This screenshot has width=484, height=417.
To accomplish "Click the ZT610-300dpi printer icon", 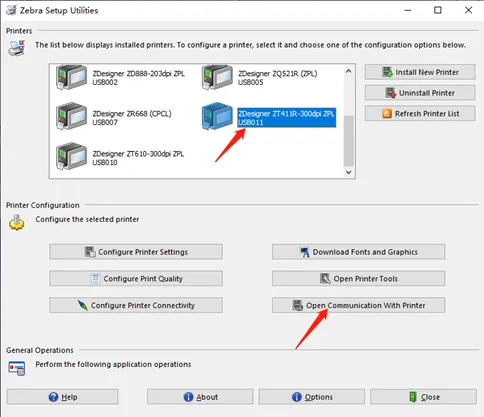I will click(71, 157).
